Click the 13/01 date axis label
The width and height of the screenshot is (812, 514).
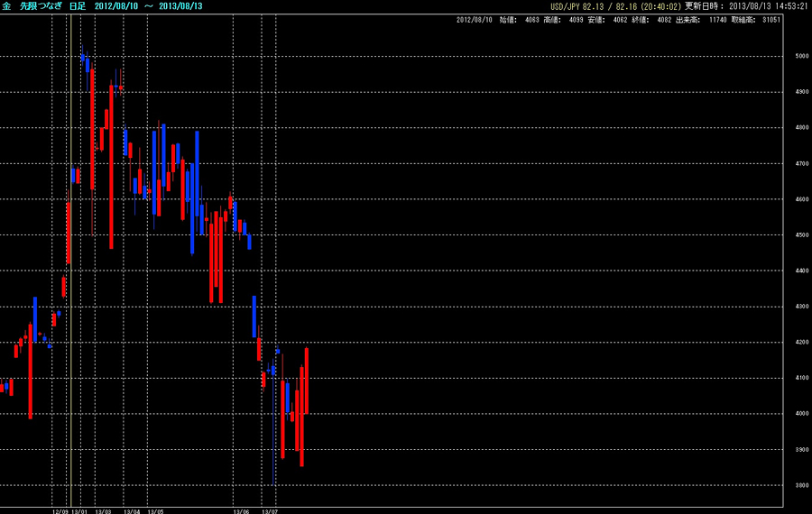click(79, 511)
